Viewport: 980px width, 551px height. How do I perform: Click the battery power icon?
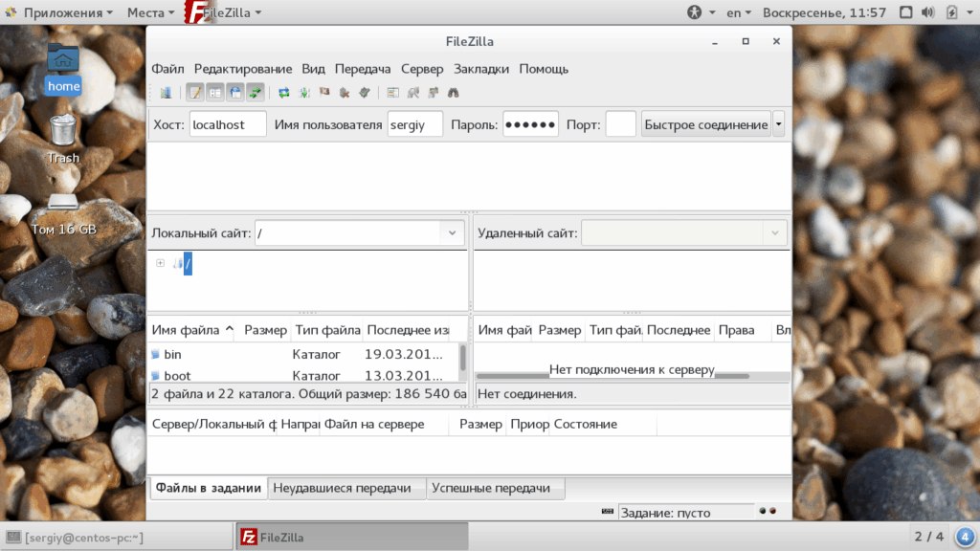(952, 12)
